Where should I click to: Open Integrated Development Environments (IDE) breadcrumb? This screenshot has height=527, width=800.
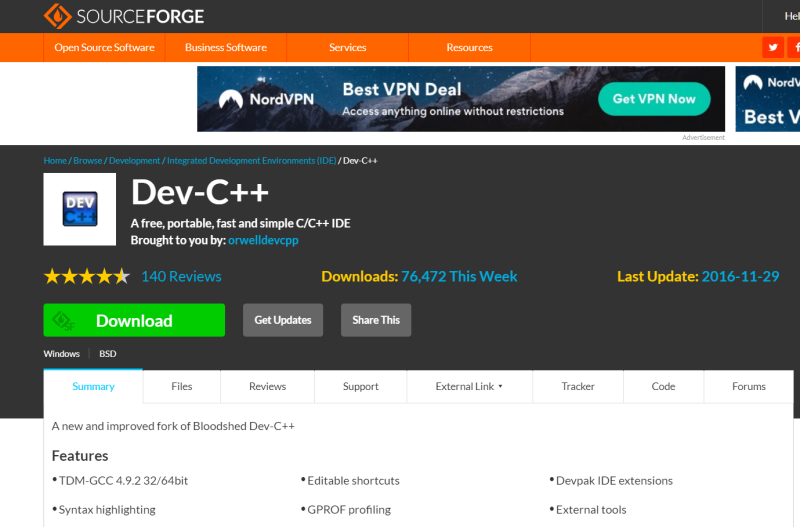pyautogui.click(x=252, y=161)
